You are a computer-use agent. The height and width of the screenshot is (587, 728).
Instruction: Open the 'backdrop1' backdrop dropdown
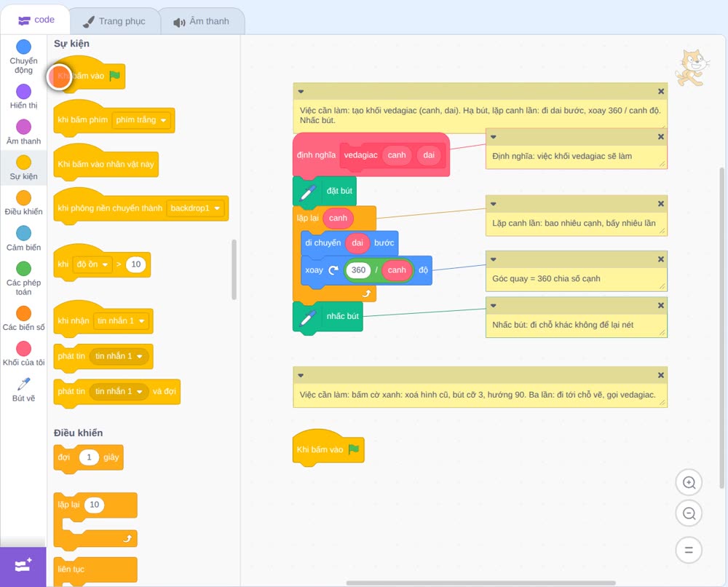tap(195, 208)
